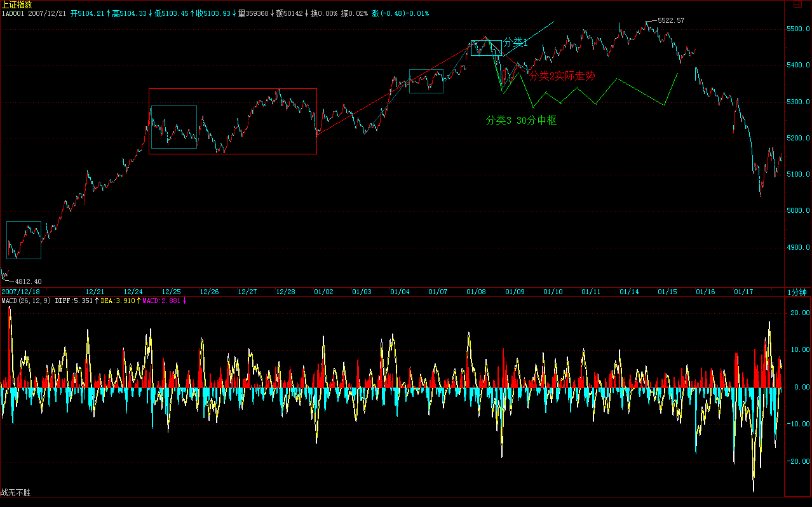Click the 战无不胜 text at bottom left
Screen dimensions: 812x507
coord(15,492)
